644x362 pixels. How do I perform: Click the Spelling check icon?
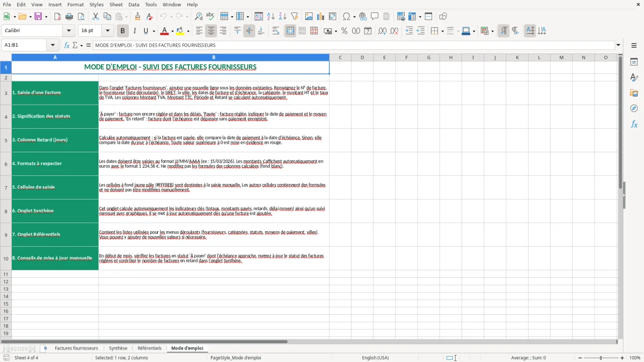click(x=210, y=17)
